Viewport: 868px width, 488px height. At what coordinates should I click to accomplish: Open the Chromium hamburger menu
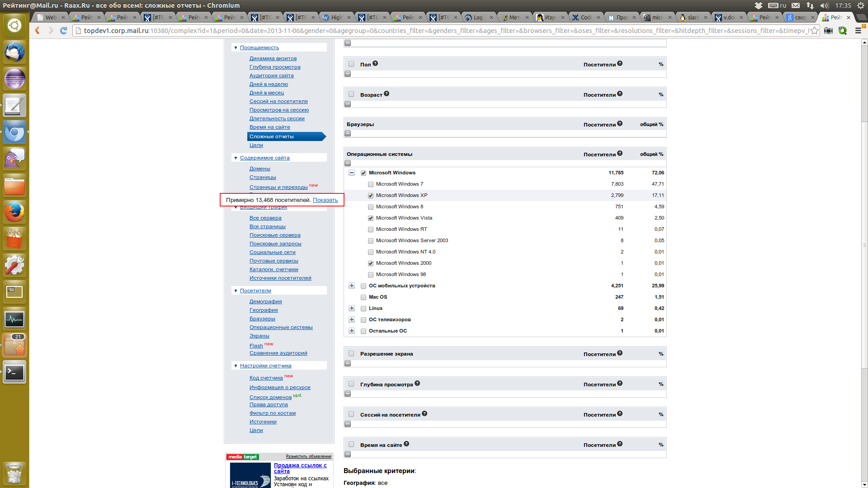tap(858, 31)
